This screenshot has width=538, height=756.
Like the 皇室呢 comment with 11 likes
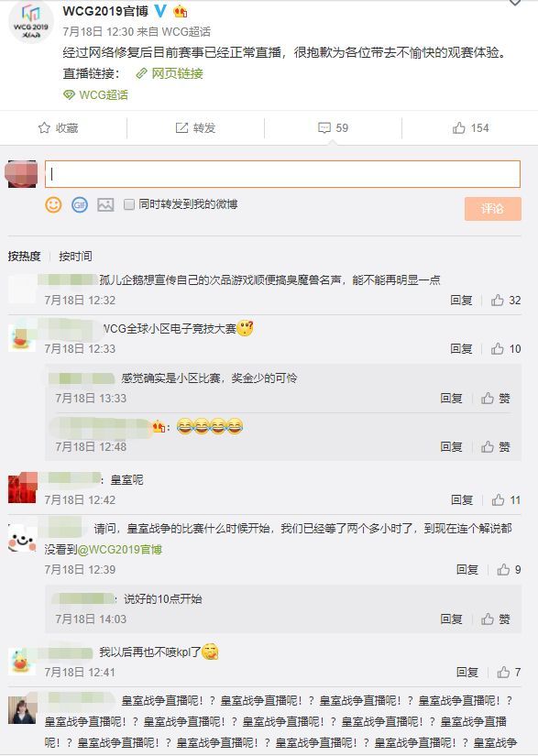pyautogui.click(x=506, y=500)
